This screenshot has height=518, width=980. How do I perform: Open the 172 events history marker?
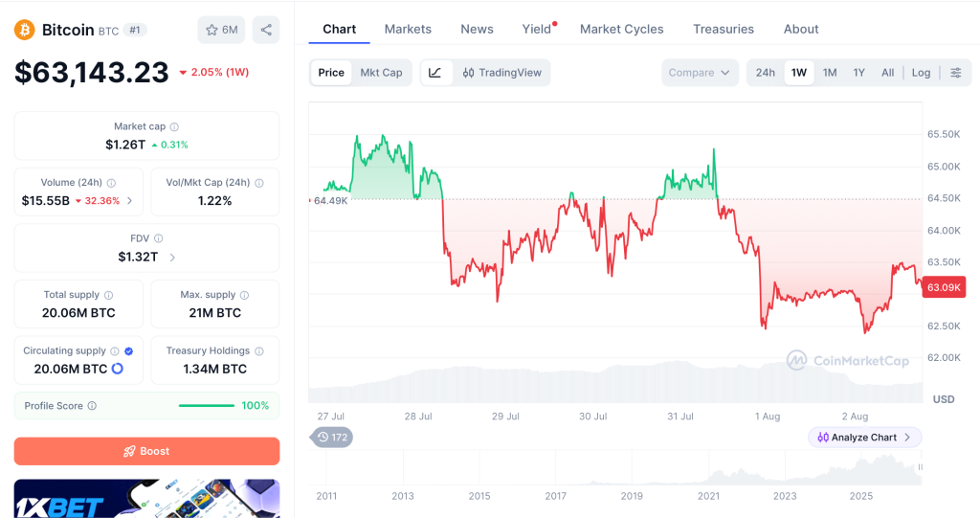331,438
